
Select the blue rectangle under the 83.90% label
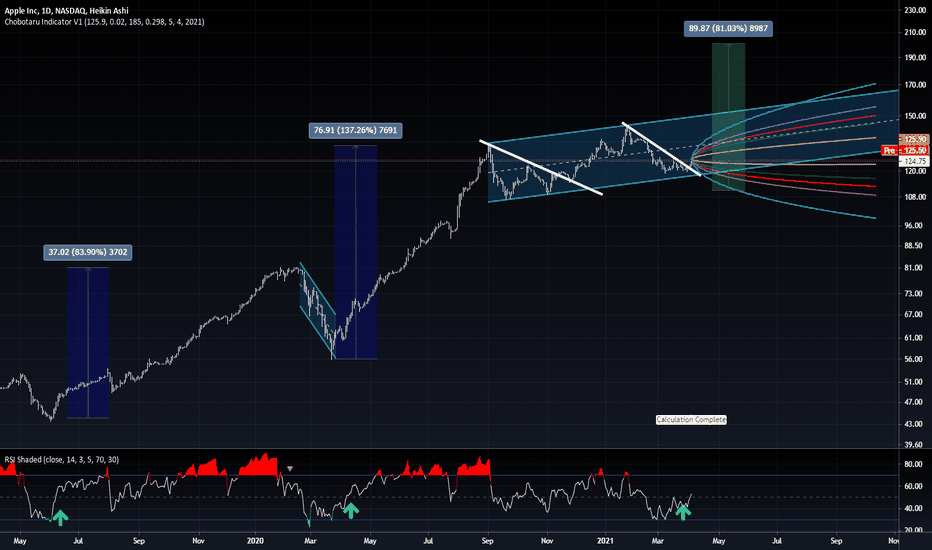pyautogui.click(x=88, y=343)
